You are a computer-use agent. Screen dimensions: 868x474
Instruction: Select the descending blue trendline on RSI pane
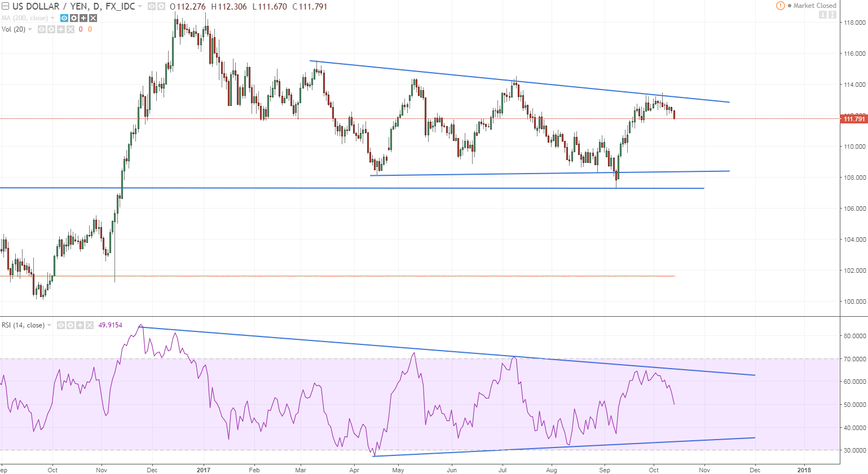(446, 351)
